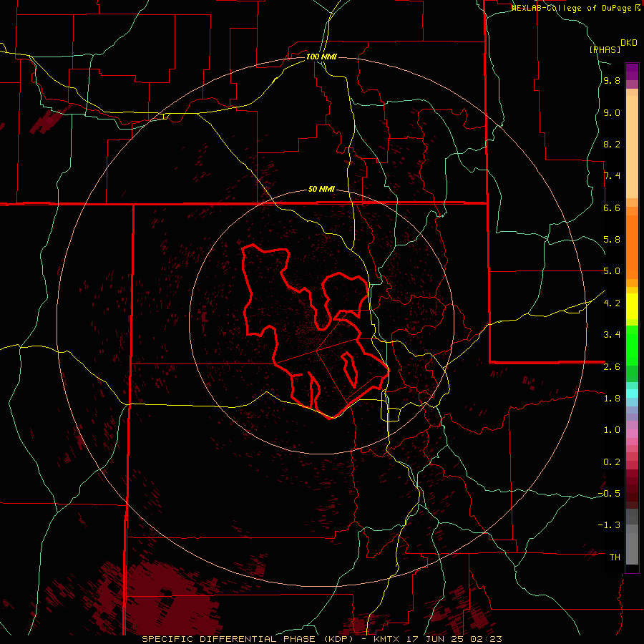Click the 3.4 value on the scale
This screenshot has height=644, width=644.
[x=612, y=335]
